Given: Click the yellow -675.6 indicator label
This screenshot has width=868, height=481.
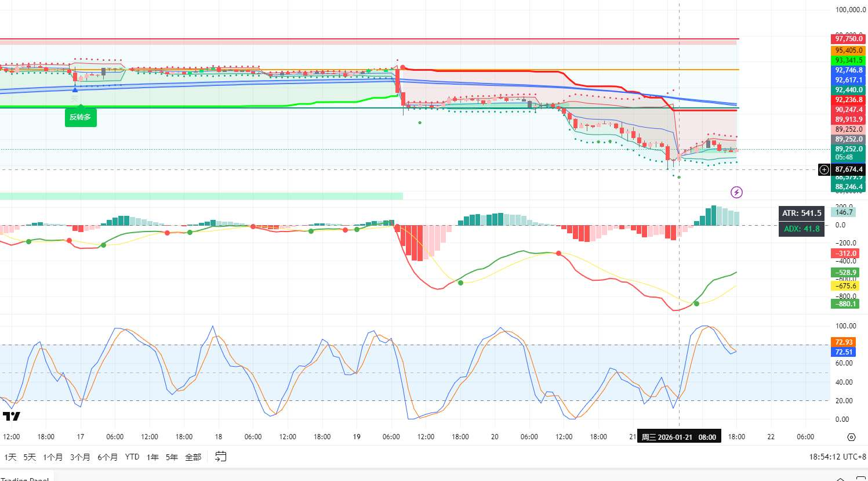Looking at the screenshot, I should [845, 286].
